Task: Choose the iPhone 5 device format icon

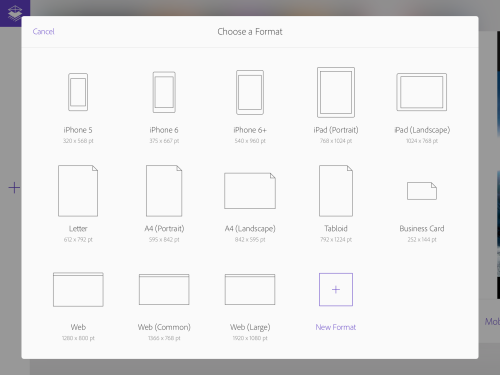Action: (x=78, y=92)
